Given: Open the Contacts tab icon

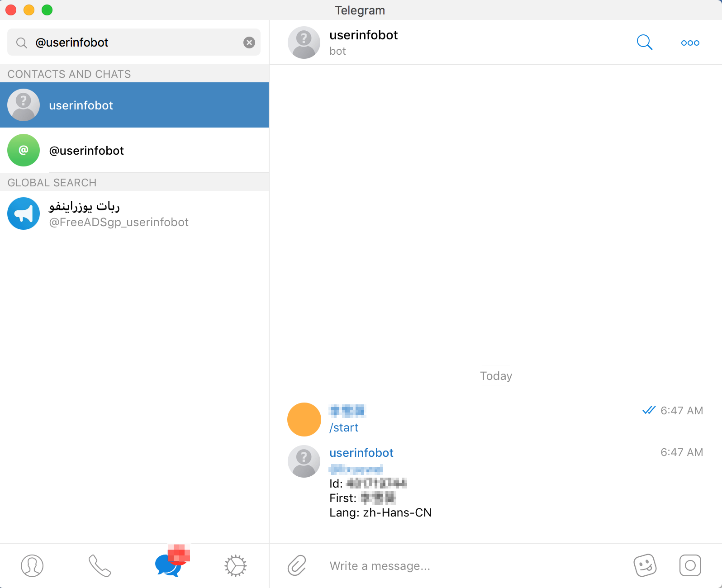Looking at the screenshot, I should click(32, 566).
